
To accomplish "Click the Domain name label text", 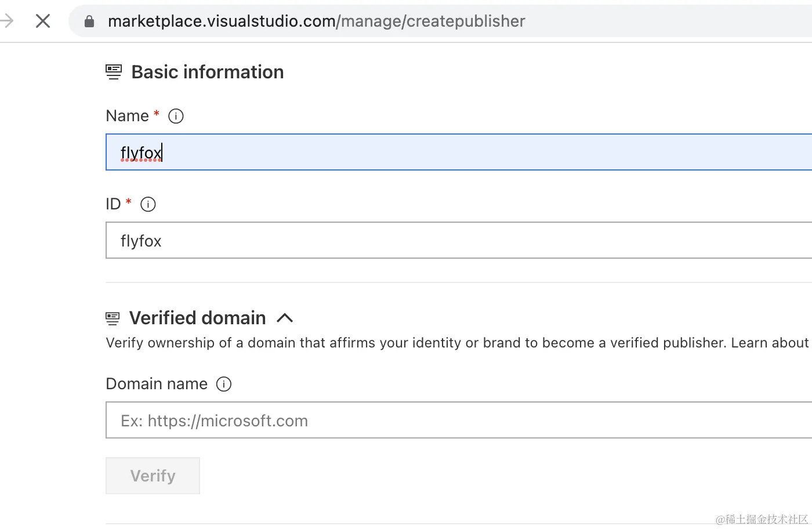I will [157, 384].
